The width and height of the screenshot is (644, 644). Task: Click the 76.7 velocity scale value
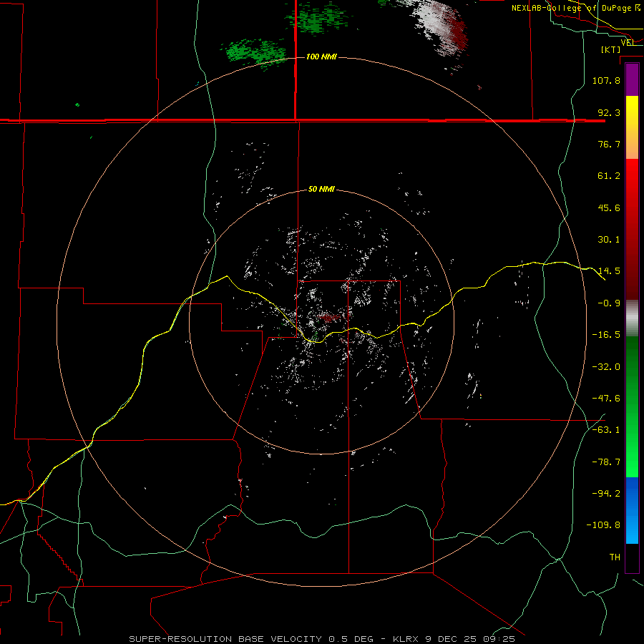609,144
